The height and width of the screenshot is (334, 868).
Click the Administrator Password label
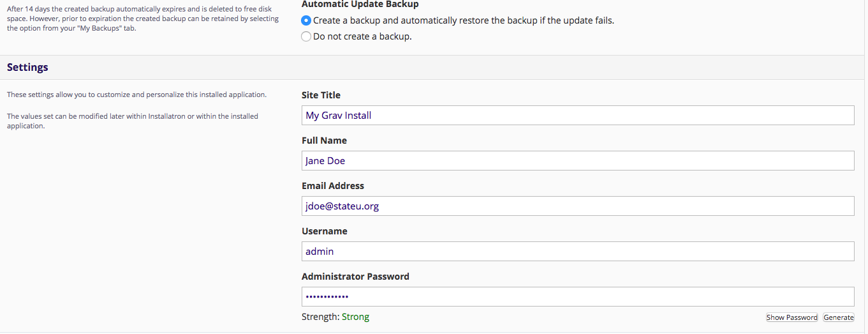[355, 277]
